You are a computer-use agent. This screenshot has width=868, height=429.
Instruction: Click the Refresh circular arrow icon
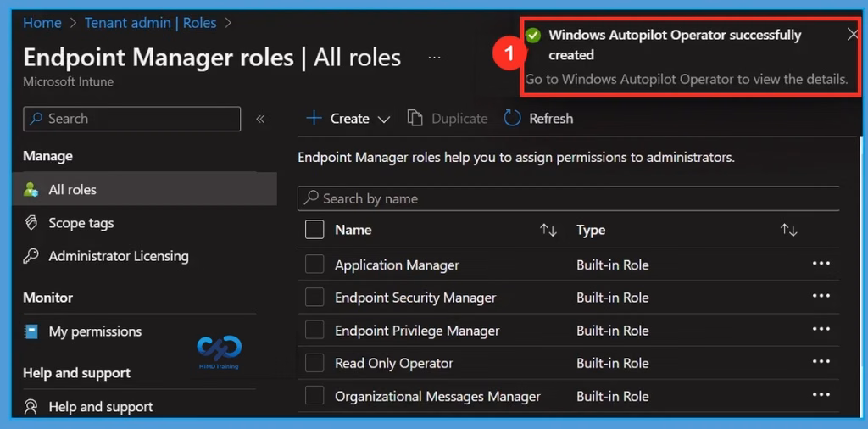click(x=512, y=119)
